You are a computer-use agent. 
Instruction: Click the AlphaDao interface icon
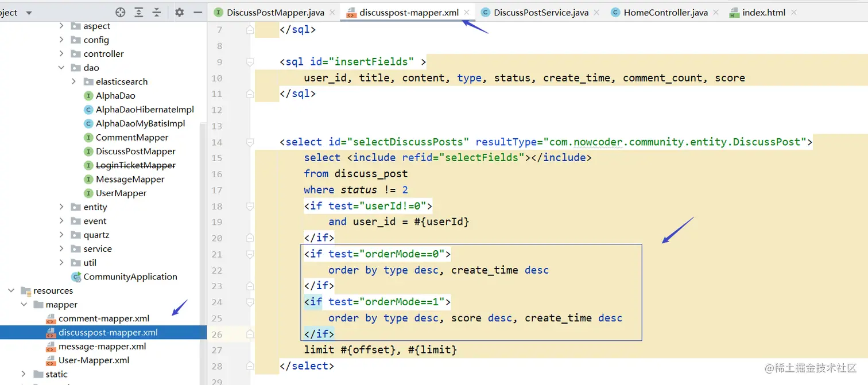(88, 95)
